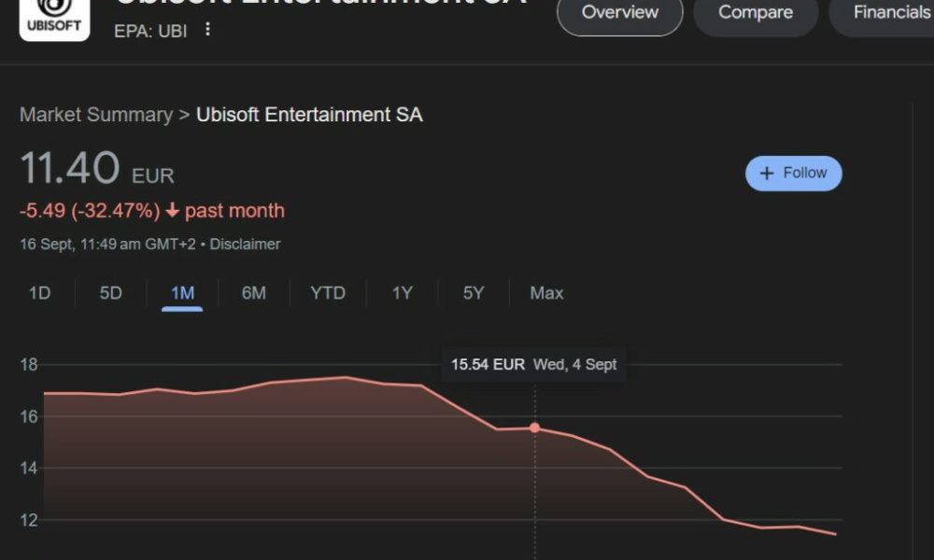Click the EPA: UBI ticker text

click(150, 31)
